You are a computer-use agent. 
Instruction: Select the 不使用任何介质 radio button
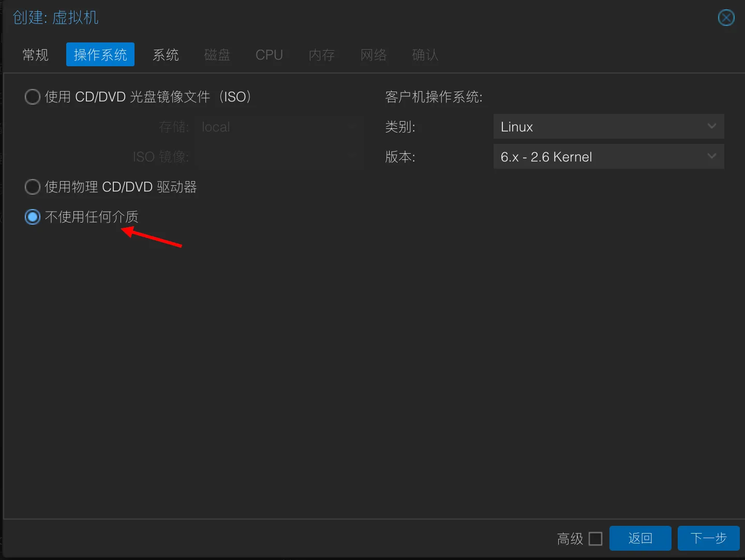33,217
